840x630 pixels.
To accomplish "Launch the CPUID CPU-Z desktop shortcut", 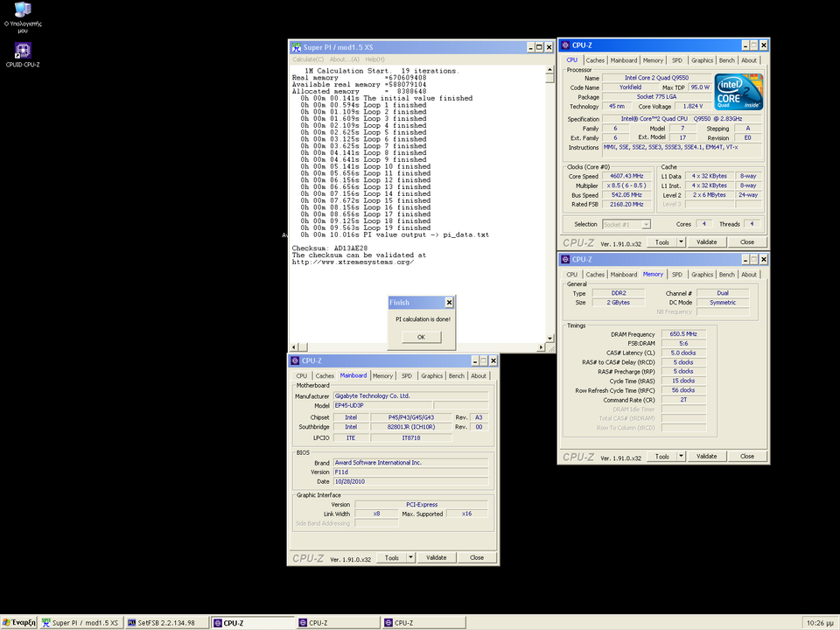I will [x=23, y=54].
